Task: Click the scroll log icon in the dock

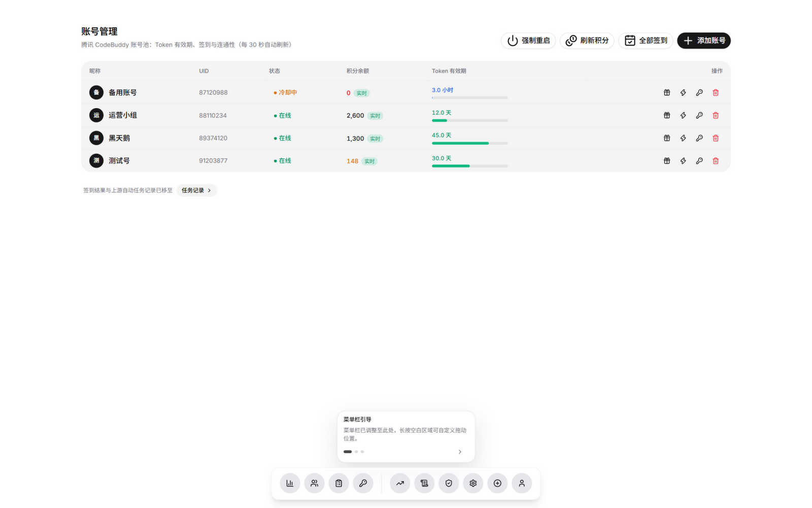Action: click(x=424, y=483)
